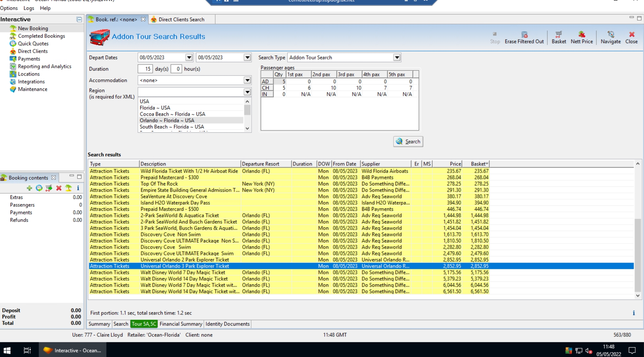This screenshot has width=644, height=357.
Task: Open the Help menu
Action: (x=45, y=8)
